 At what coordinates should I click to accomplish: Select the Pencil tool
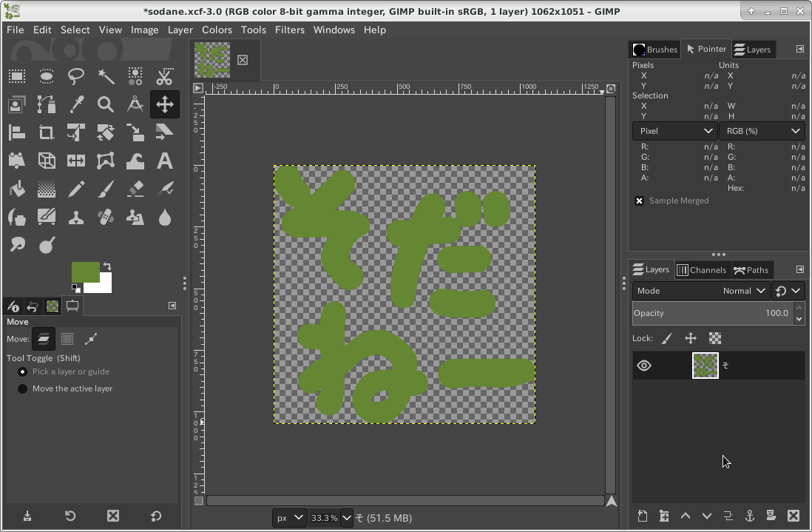(76, 189)
